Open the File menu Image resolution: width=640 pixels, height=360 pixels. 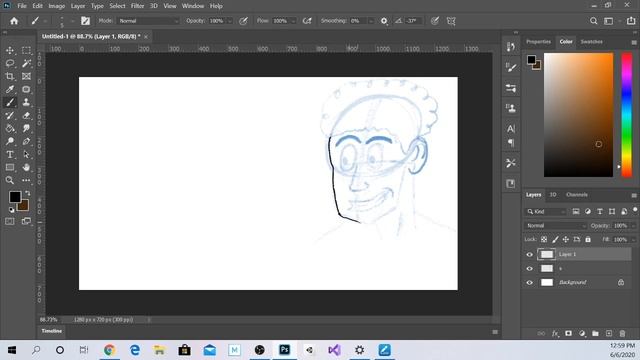pos(22,6)
